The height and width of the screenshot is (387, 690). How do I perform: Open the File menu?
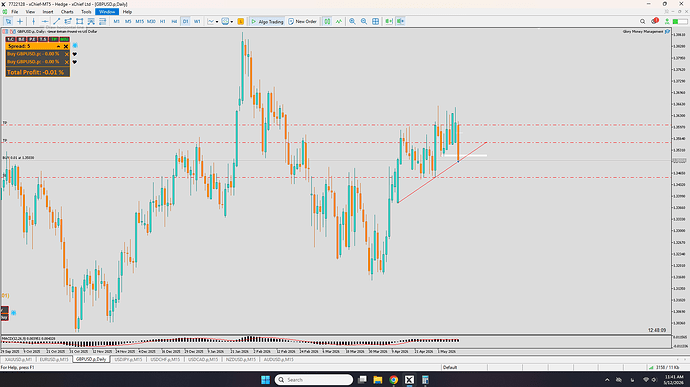click(15, 12)
